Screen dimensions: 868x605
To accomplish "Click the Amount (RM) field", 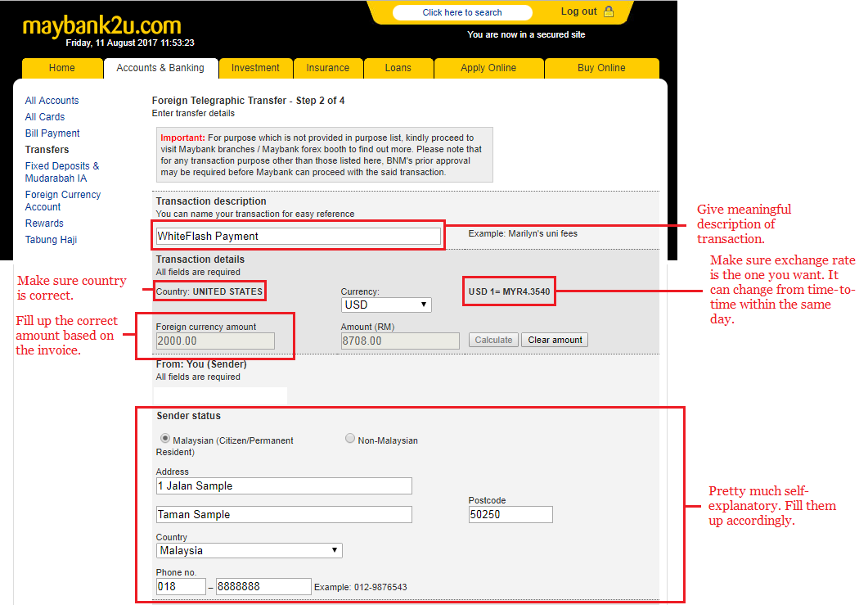I will click(400, 341).
